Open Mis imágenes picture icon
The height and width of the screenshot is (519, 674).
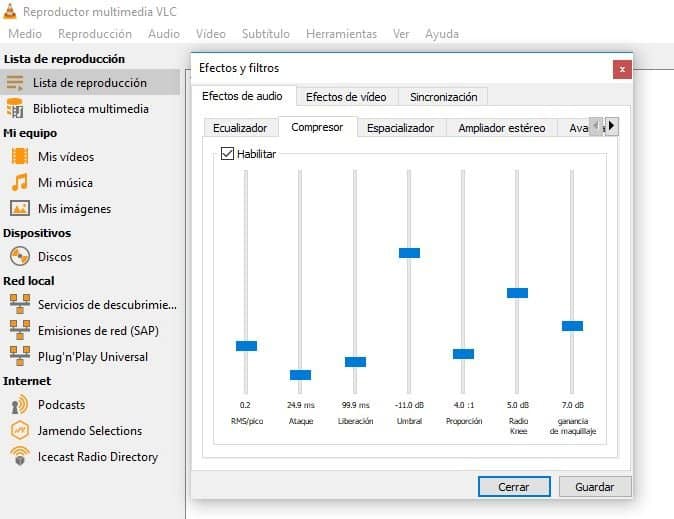(x=19, y=209)
